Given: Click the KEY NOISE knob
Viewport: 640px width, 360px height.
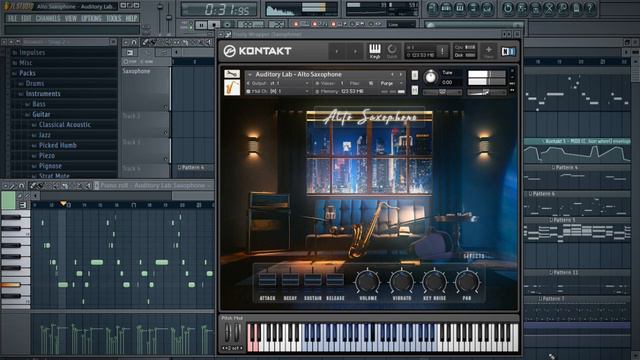Looking at the screenshot, I should pyautogui.click(x=434, y=281).
